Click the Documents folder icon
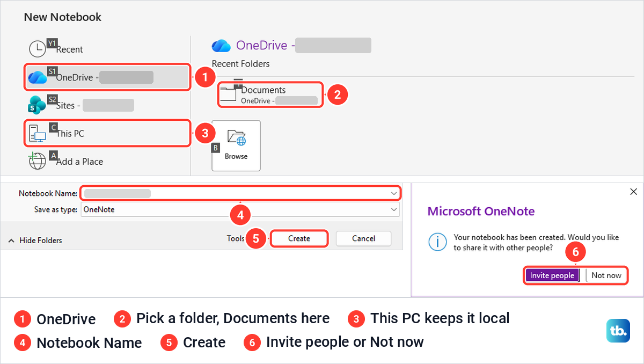The image size is (644, 364). click(x=228, y=95)
